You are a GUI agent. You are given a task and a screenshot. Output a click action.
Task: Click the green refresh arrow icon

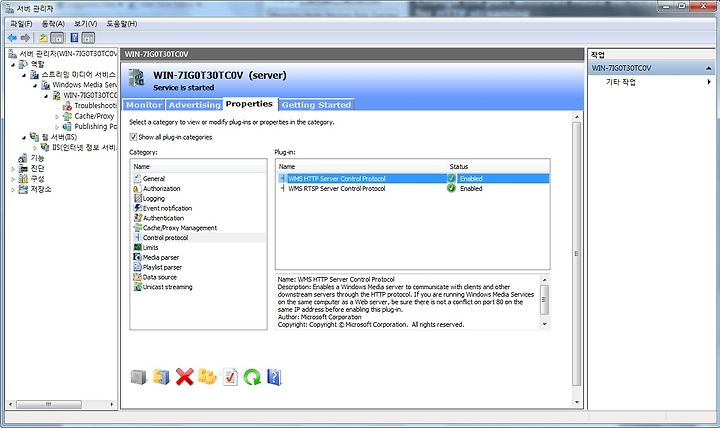pyautogui.click(x=252, y=377)
